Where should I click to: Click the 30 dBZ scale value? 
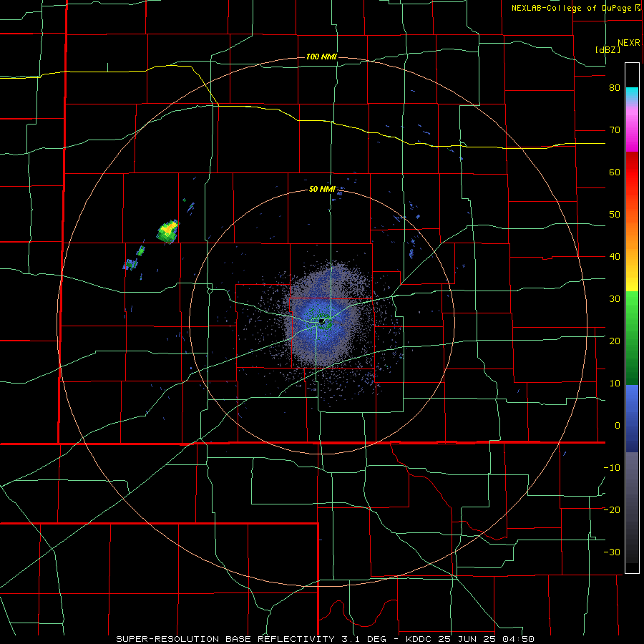pos(615,298)
